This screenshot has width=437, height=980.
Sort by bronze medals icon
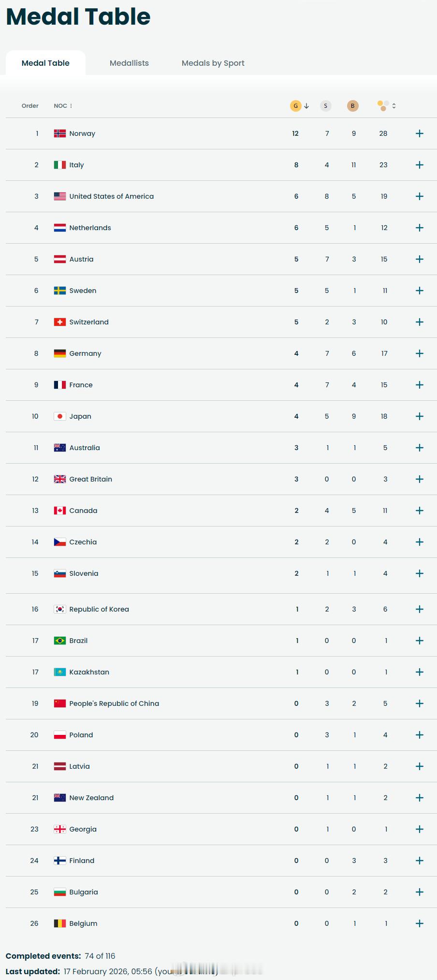click(x=353, y=106)
